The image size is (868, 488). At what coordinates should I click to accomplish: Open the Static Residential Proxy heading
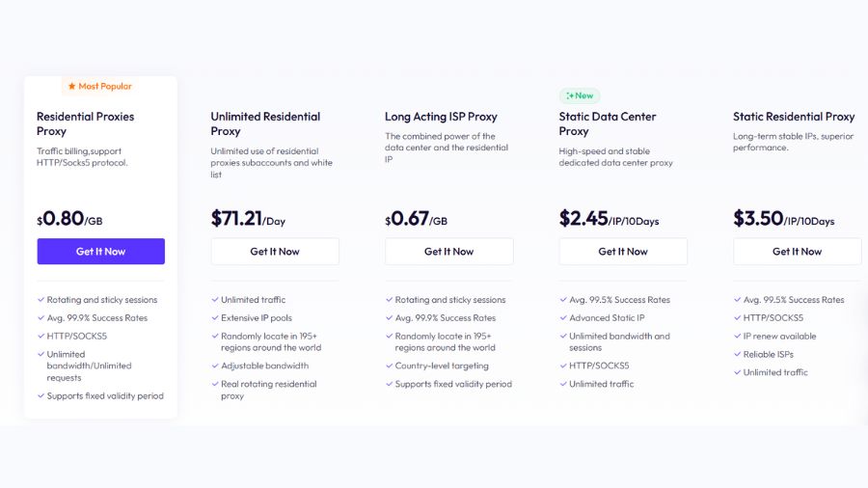[x=794, y=117]
